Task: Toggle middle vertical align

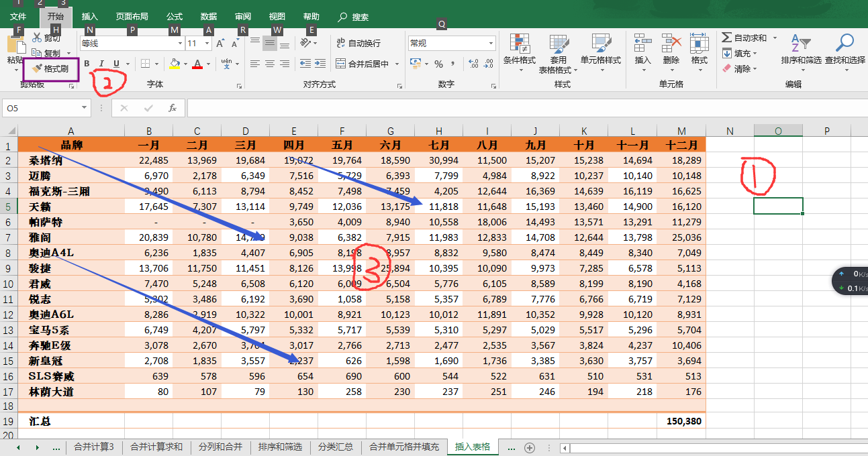Action: 270,43
